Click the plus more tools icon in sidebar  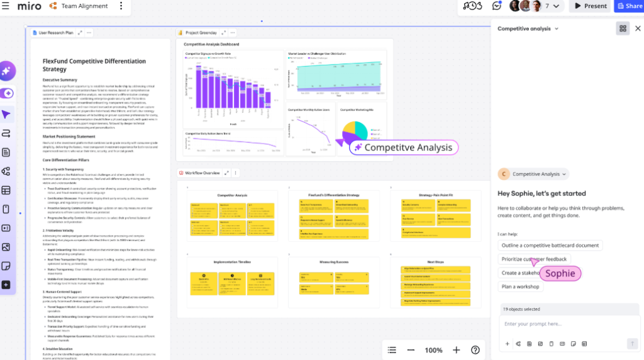(6, 284)
